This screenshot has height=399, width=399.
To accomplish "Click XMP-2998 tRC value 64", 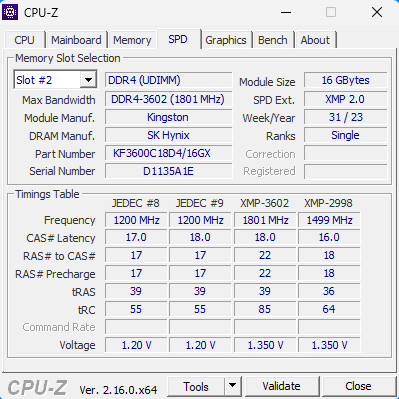I will (x=329, y=309).
